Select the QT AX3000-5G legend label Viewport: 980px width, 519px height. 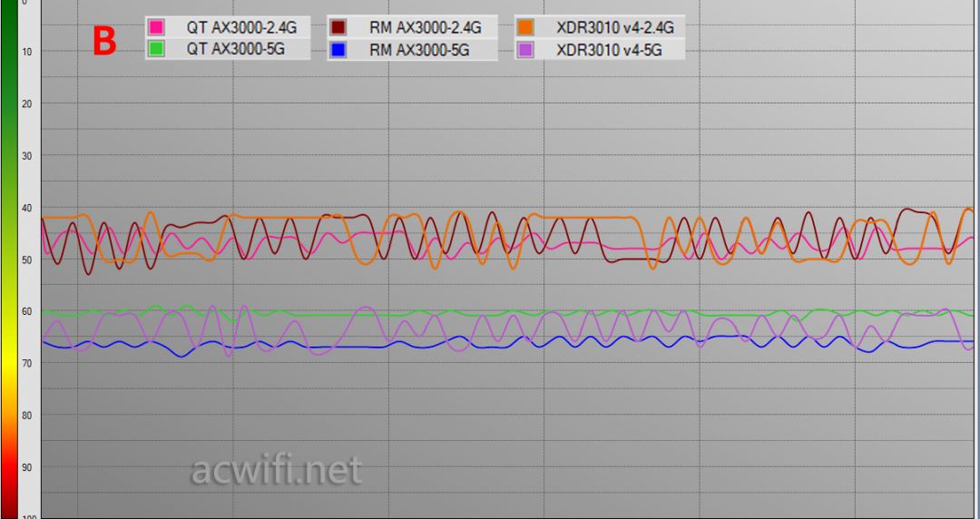236,49
